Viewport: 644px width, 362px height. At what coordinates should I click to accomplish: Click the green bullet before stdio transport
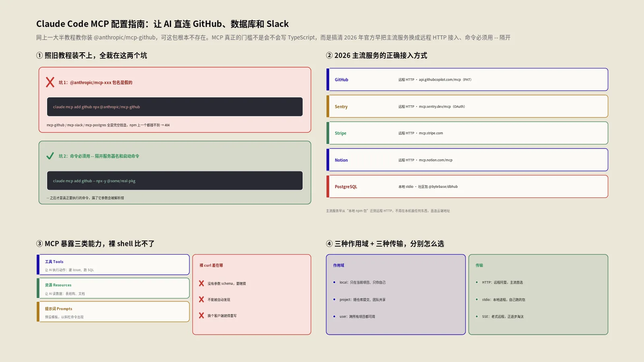pos(477,300)
